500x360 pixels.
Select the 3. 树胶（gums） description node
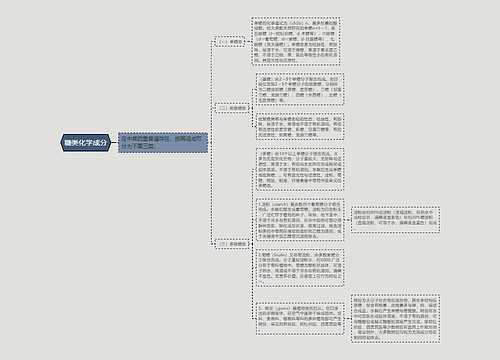300,318
